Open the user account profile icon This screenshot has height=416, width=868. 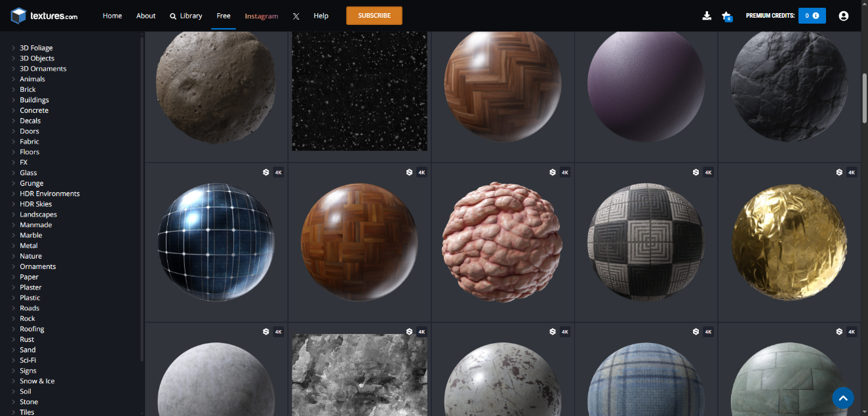coord(844,16)
